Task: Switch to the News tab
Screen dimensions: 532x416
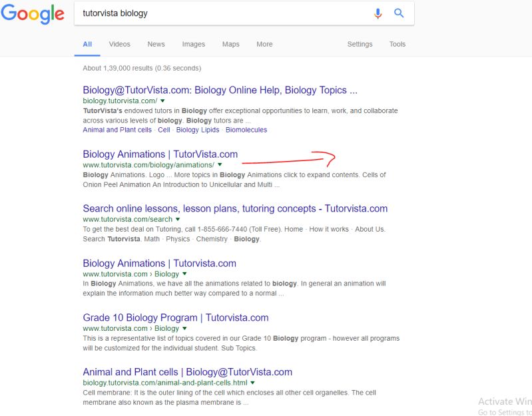Action: point(156,44)
